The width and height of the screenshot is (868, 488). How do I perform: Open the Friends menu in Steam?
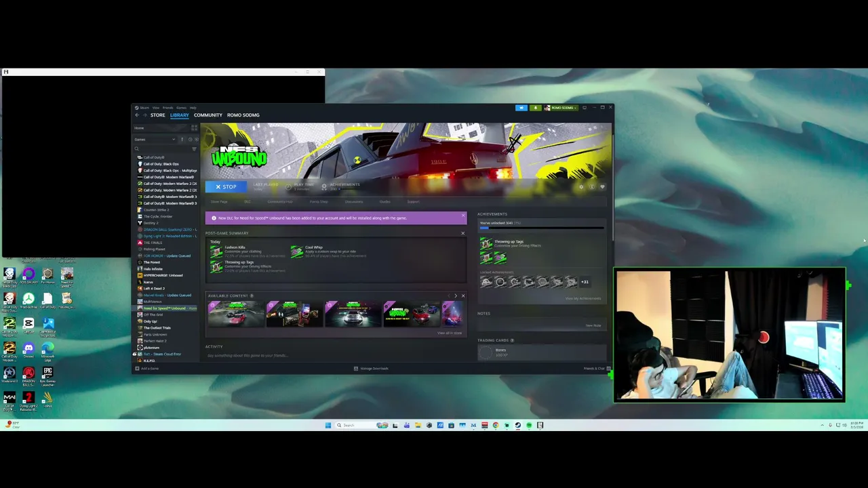167,108
